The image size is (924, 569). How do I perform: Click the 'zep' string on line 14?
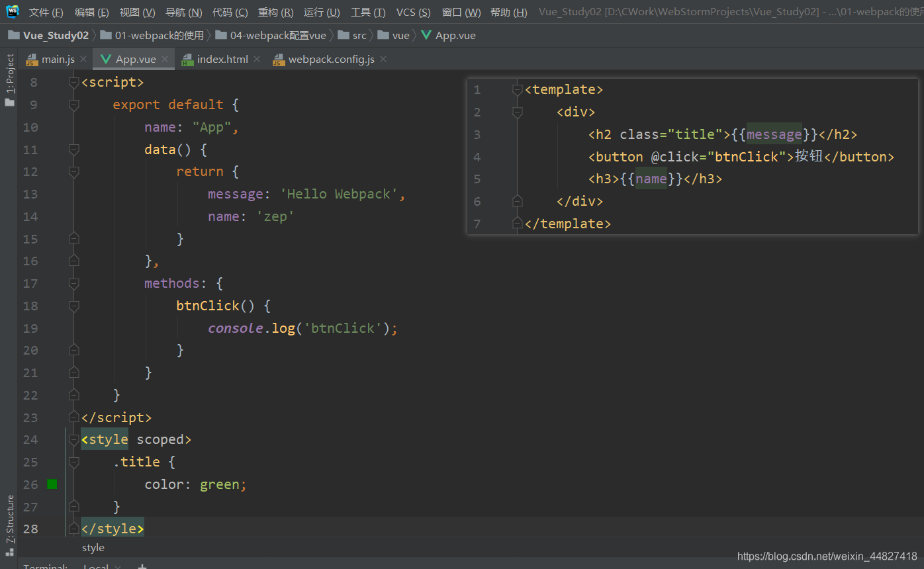(275, 216)
